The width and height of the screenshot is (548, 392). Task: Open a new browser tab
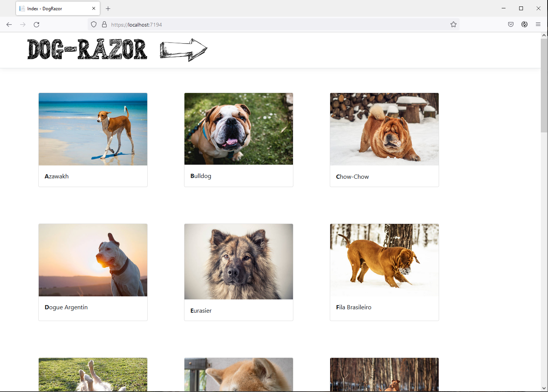pyautogui.click(x=108, y=8)
